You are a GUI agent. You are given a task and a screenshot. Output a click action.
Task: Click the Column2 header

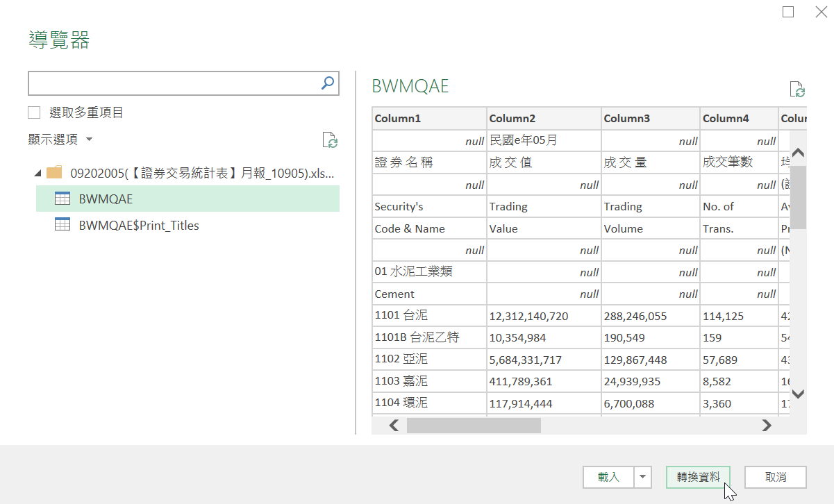click(x=544, y=119)
